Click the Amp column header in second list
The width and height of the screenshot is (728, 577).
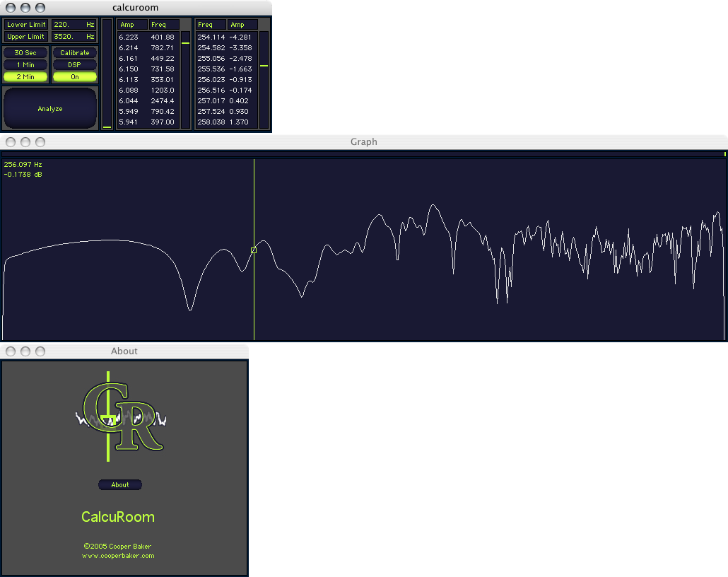[x=242, y=25]
